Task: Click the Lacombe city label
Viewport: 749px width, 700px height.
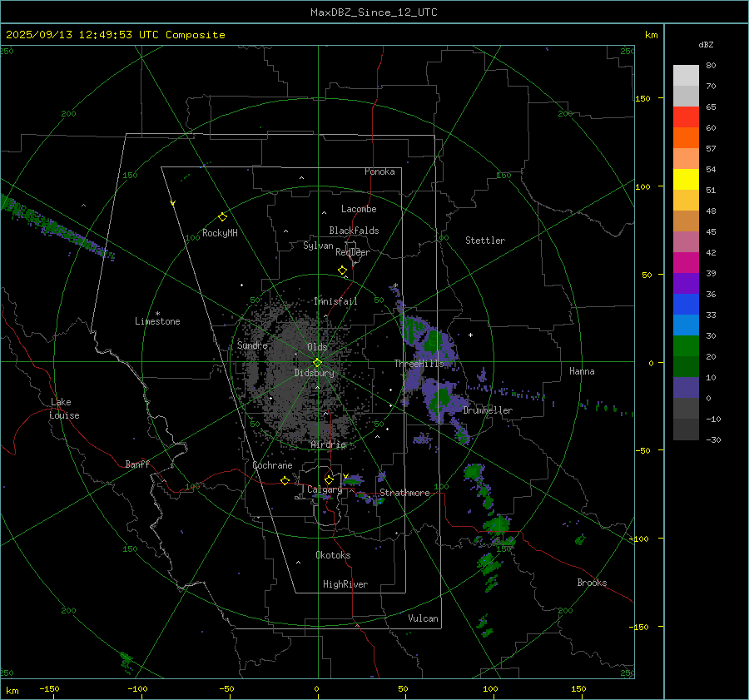Action: (359, 209)
